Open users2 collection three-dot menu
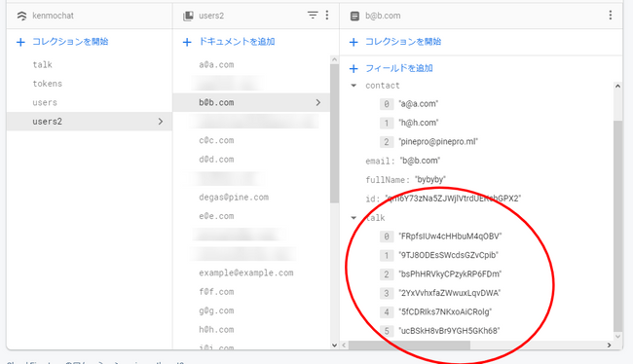This screenshot has width=633, height=364. click(327, 16)
